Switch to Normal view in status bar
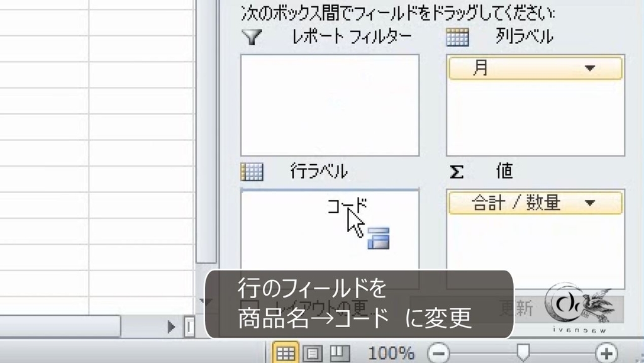This screenshot has width=644, height=363. (286, 353)
